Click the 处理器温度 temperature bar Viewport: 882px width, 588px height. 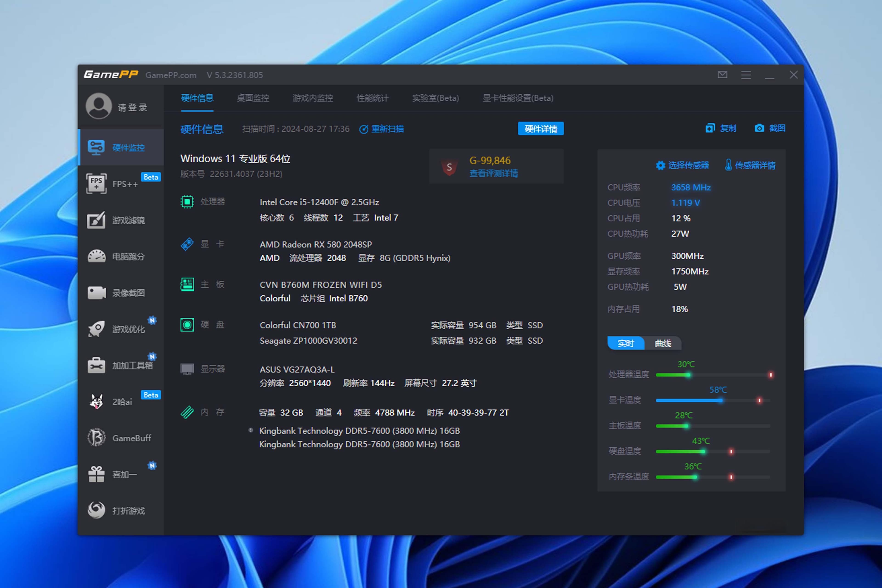[x=713, y=375]
